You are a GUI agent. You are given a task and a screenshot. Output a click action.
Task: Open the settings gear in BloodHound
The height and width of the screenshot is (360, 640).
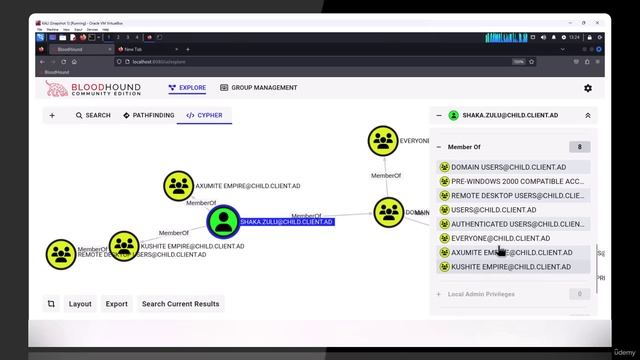pos(588,88)
